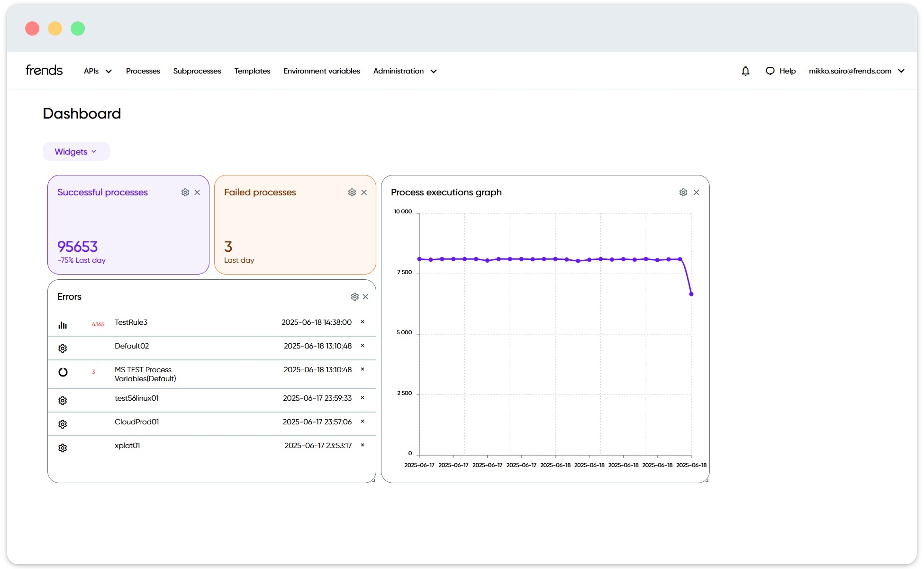Open notifications bell icon
924x569 pixels.
(x=745, y=71)
